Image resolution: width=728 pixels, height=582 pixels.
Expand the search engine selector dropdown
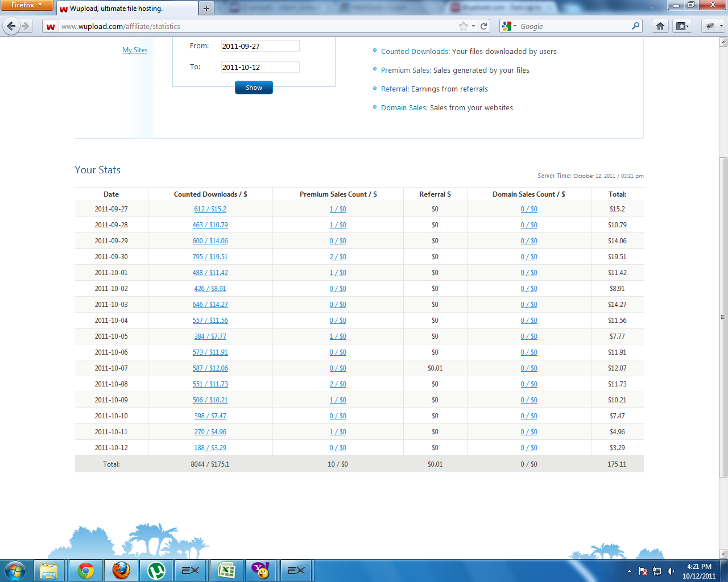[509, 26]
